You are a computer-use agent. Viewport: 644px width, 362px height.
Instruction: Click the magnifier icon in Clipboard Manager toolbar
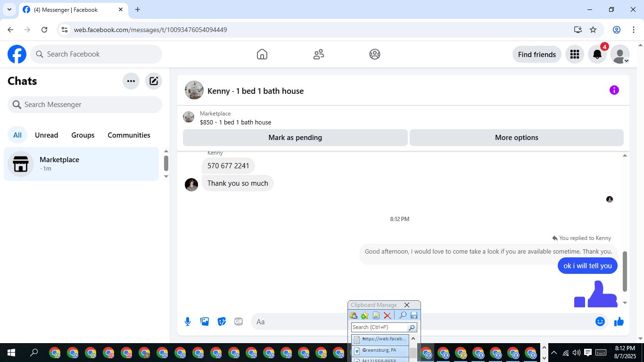coord(403,315)
